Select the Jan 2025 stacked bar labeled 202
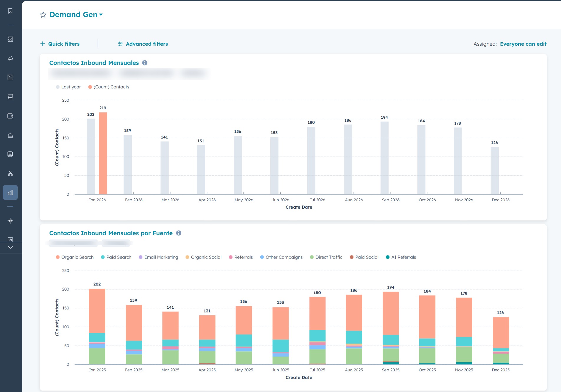561x392 pixels. point(97,327)
